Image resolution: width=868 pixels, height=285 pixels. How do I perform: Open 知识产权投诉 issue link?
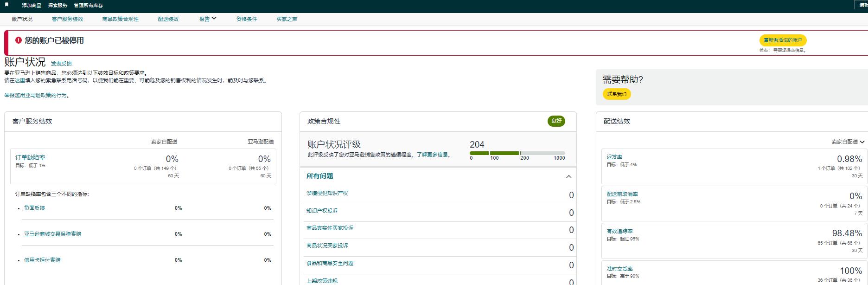[x=322, y=211]
